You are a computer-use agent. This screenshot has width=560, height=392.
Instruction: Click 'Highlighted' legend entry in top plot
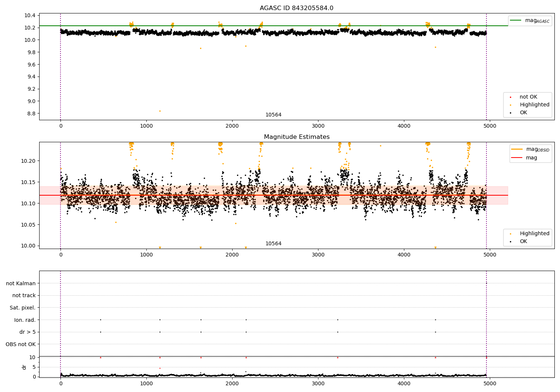click(530, 105)
